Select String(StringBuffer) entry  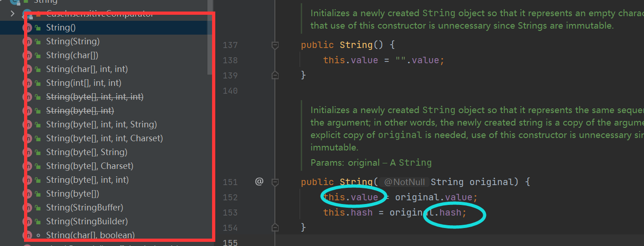(x=85, y=208)
